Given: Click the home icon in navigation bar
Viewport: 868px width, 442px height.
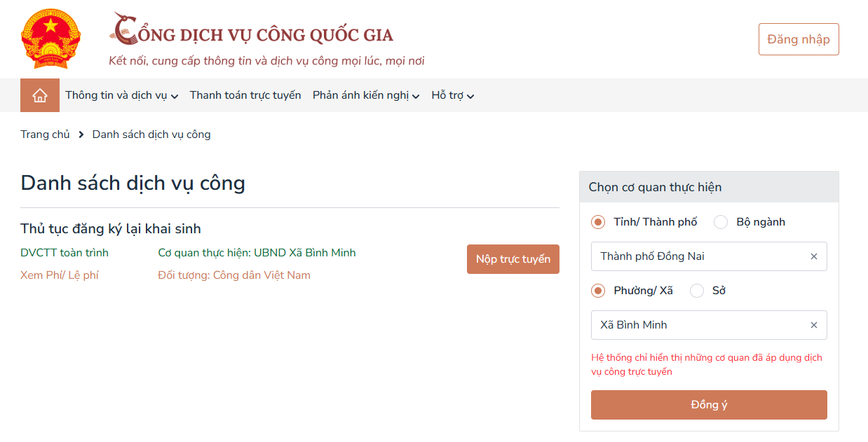Looking at the screenshot, I should tap(40, 95).
